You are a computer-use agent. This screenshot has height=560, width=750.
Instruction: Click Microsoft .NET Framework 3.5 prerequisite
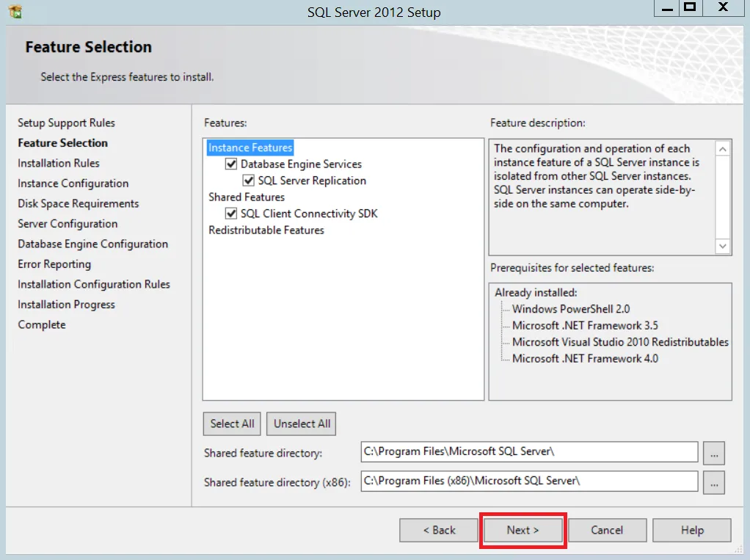click(x=585, y=326)
